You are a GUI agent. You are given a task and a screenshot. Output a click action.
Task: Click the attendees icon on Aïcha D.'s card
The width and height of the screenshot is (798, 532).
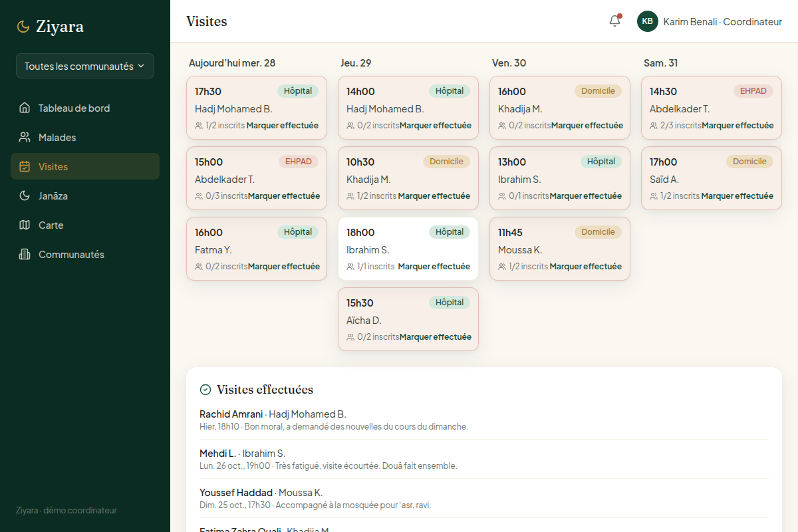pyautogui.click(x=350, y=337)
